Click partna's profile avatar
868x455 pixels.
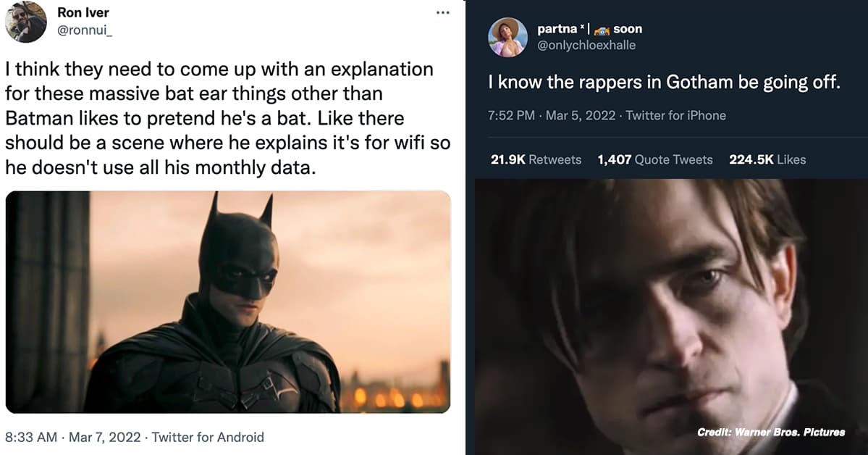click(x=507, y=36)
